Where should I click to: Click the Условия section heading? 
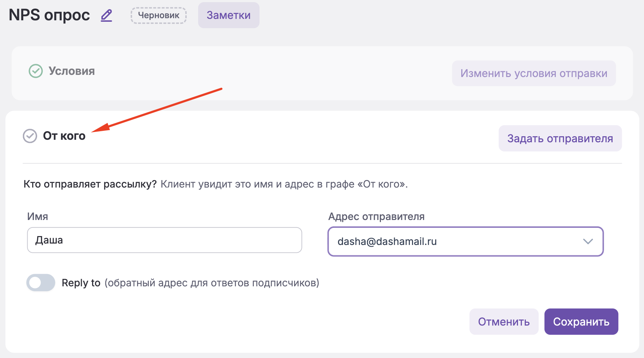point(72,71)
